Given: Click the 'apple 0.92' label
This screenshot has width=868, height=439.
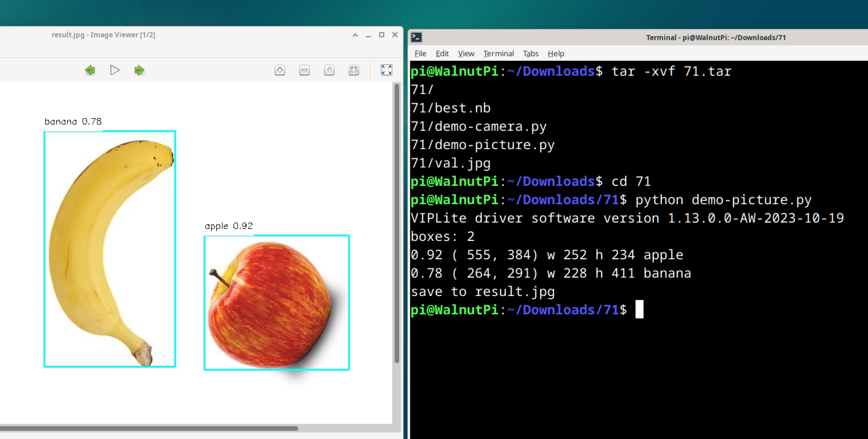Looking at the screenshot, I should 229,226.
